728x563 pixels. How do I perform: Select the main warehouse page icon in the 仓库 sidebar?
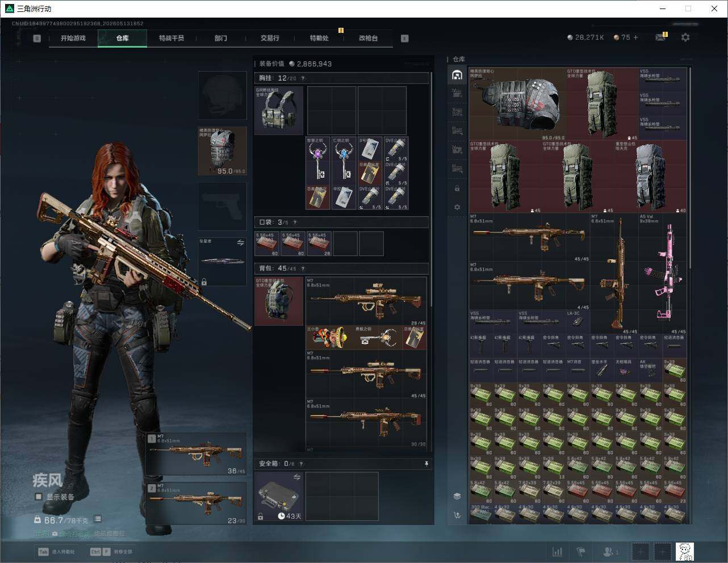[457, 75]
